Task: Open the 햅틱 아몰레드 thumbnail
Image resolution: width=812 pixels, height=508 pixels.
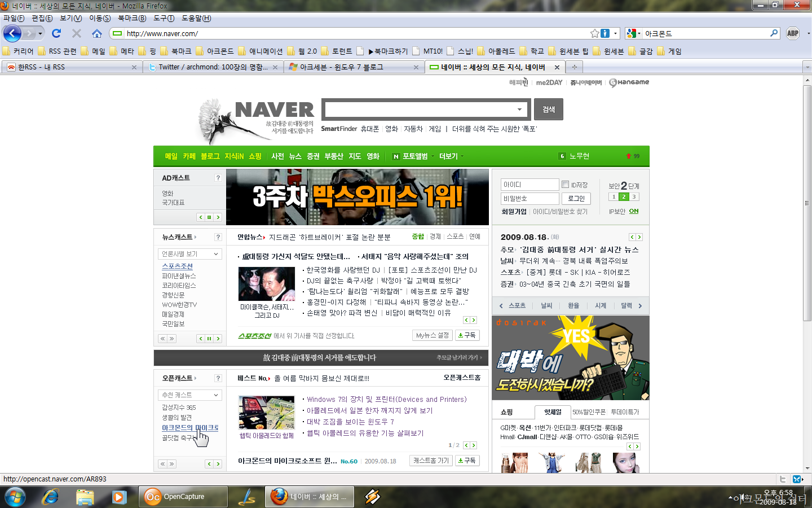Action: 267,413
